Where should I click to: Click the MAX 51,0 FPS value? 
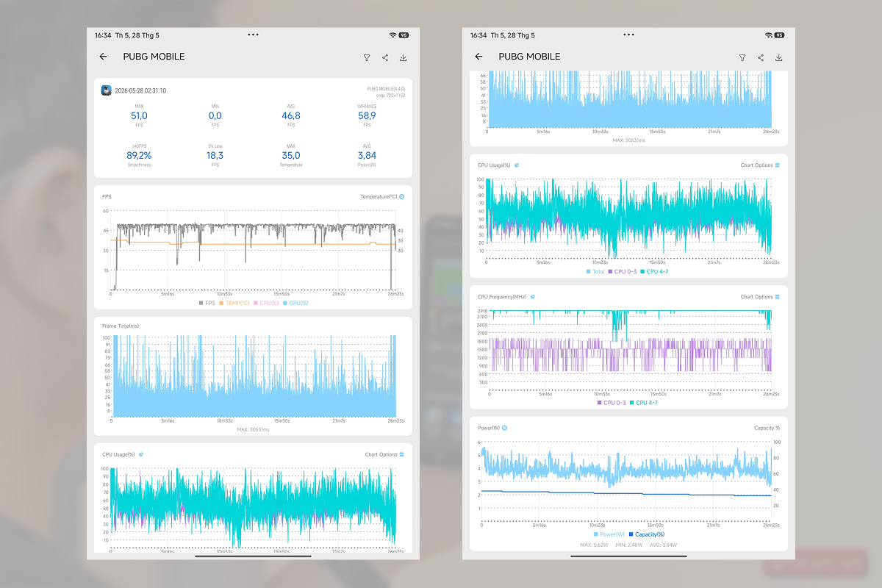click(x=139, y=115)
